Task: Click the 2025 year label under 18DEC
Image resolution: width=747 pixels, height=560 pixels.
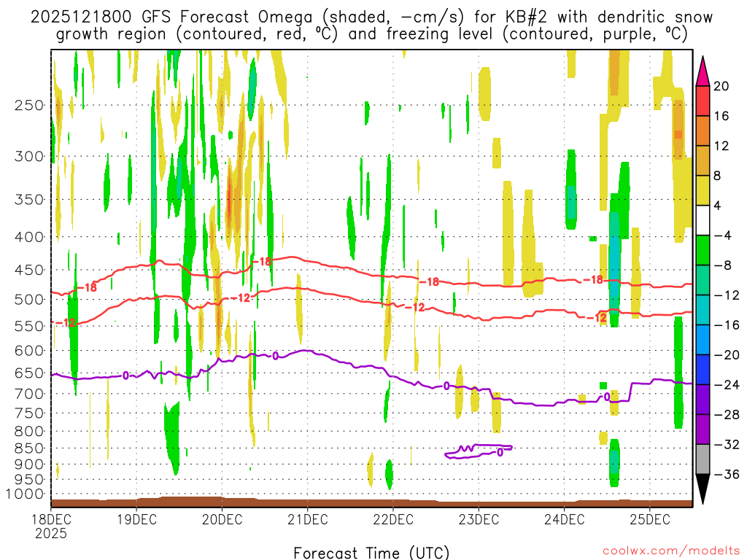Action: point(51,533)
